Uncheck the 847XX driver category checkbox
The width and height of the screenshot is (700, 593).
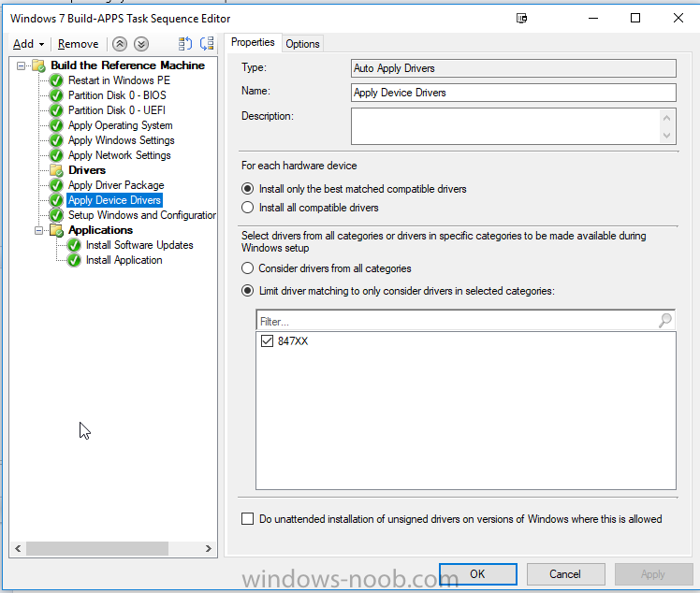(x=267, y=341)
